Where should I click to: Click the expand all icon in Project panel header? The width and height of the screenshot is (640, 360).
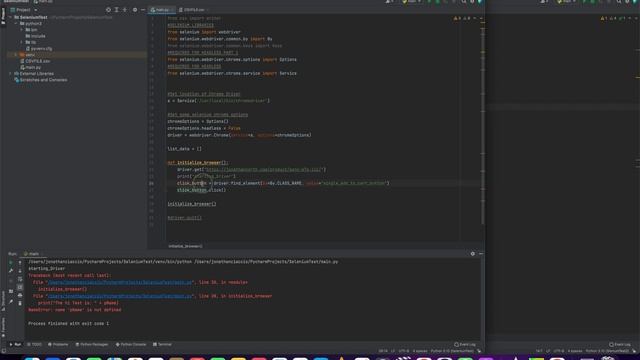(116, 10)
